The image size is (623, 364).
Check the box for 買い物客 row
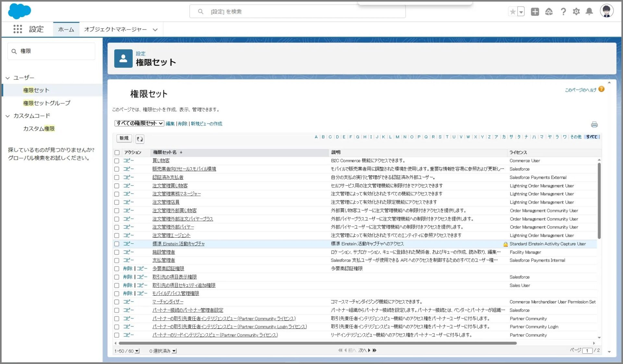[117, 161]
